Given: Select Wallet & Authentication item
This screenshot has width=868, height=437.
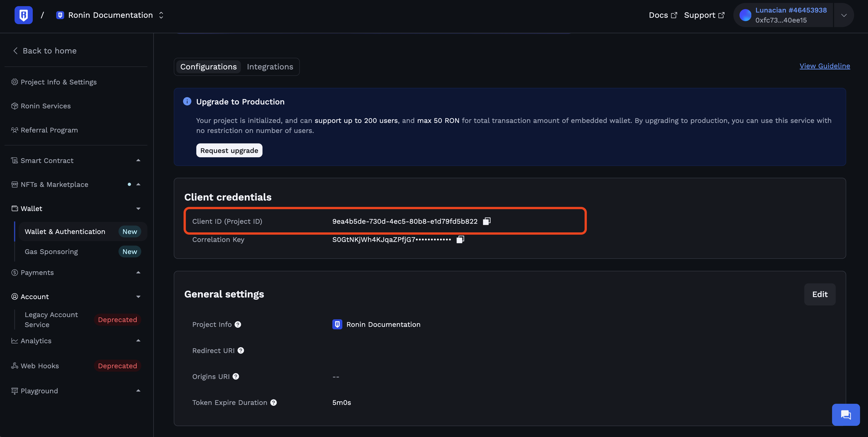Looking at the screenshot, I should click(83, 232).
